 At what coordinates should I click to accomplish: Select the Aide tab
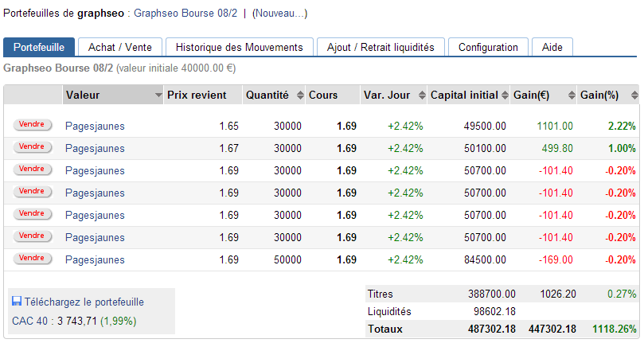(x=552, y=47)
